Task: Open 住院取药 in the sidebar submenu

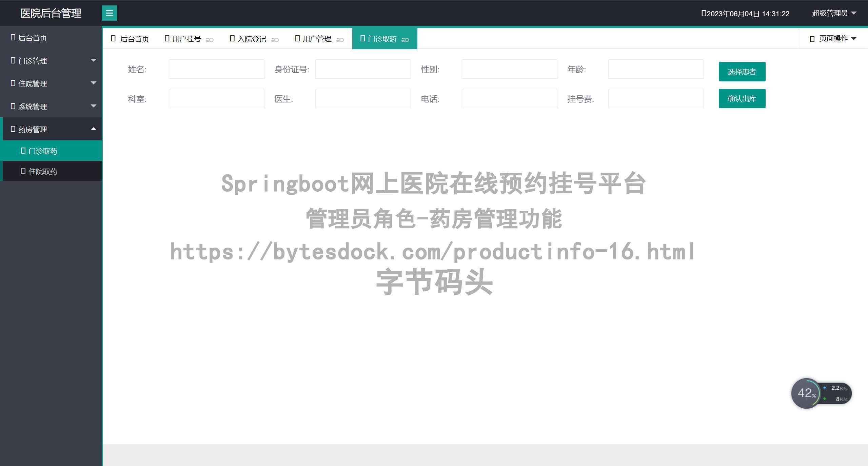Action: [51, 171]
